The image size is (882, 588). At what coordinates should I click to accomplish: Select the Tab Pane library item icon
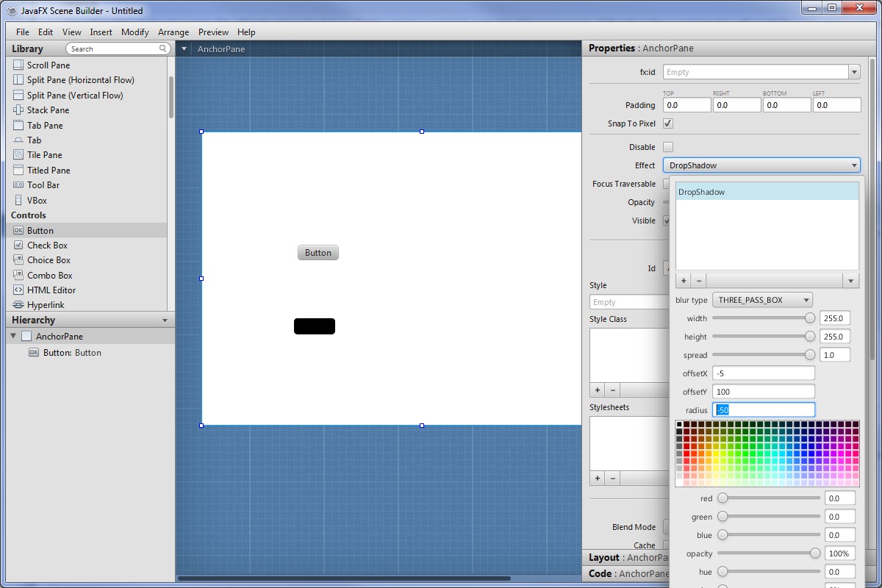click(x=18, y=125)
